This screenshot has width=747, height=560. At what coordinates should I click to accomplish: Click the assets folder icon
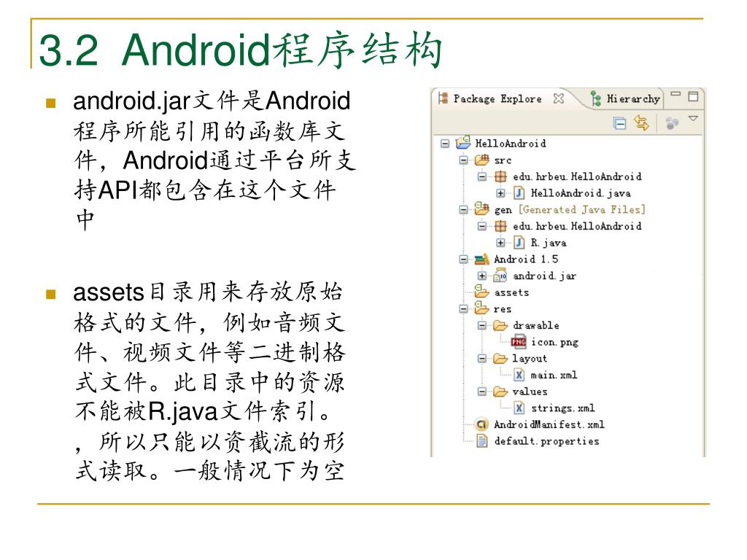481,292
